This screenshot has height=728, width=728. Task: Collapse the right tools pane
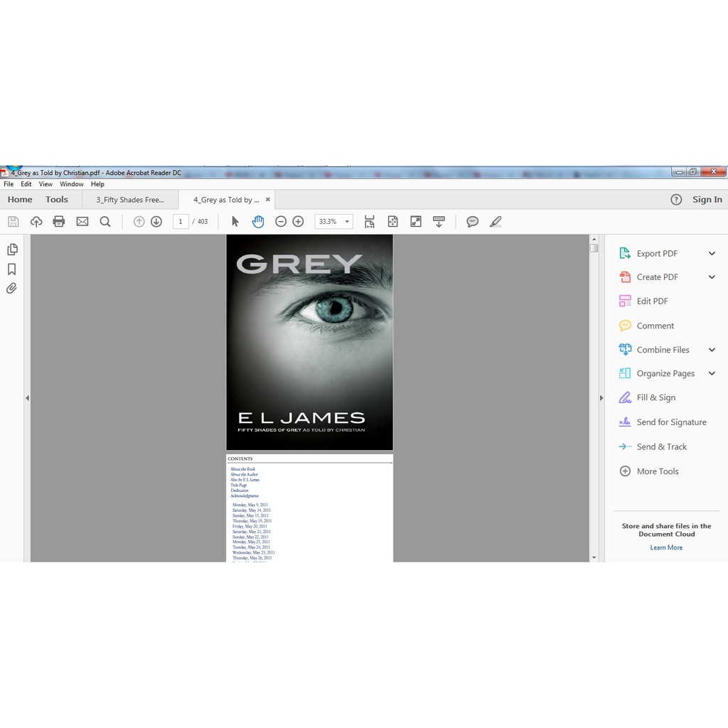601,398
